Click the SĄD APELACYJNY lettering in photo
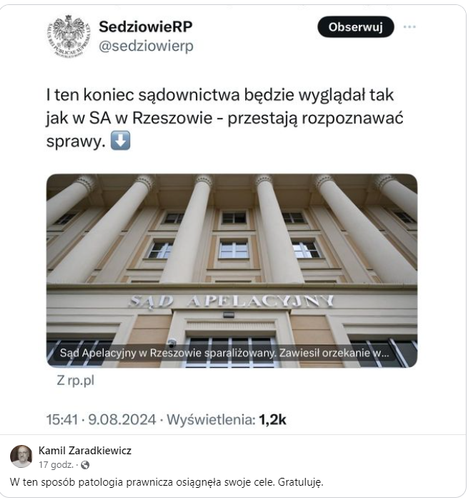471x500 pixels. (231, 301)
